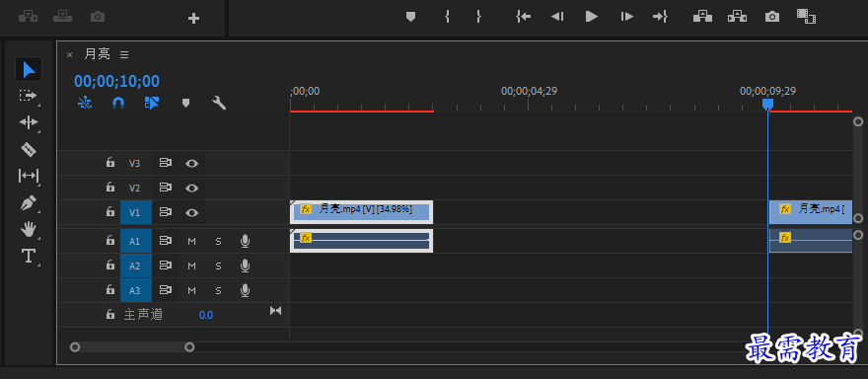Click Mark Out button

(x=478, y=17)
